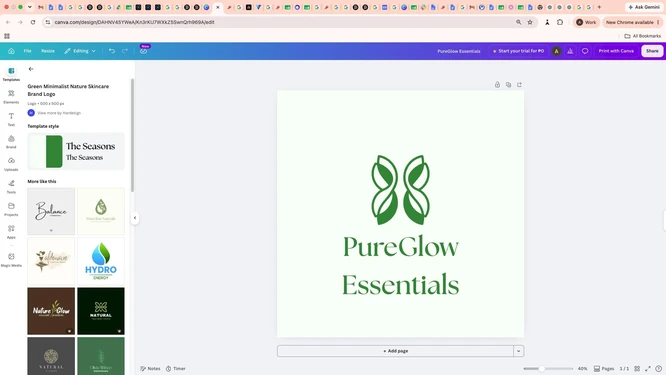Expand the Editing mode dropdown
The image size is (666, 375).
click(80, 51)
